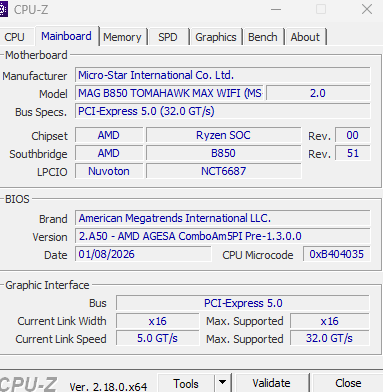Open the Bench tab
Screen dimensions: 383x392
tap(263, 37)
